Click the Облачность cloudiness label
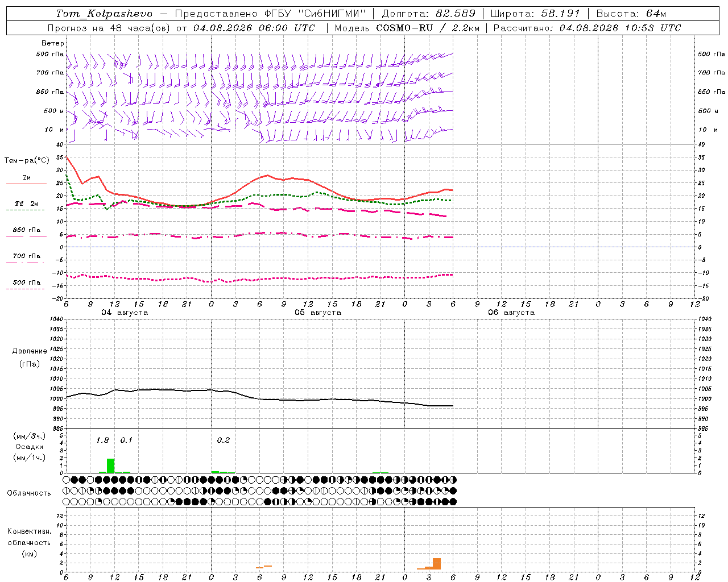 click(29, 493)
